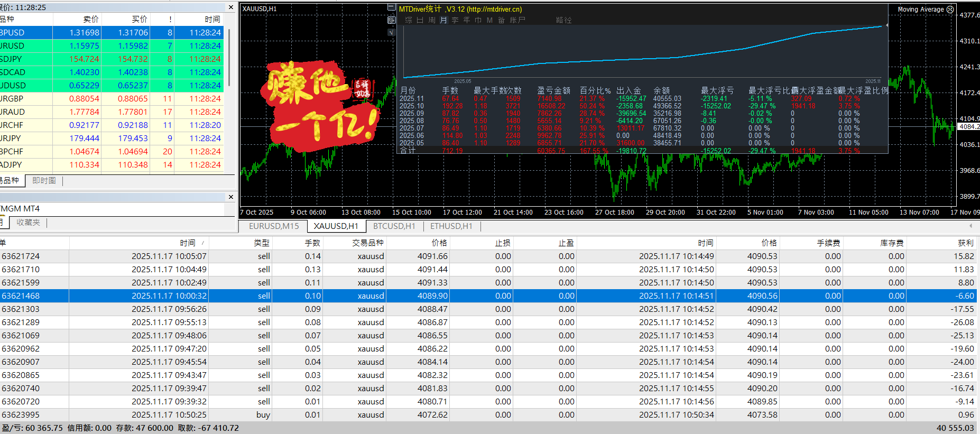Click the 卖价 bid column header
Screen dimensions: 980x434
77,20
